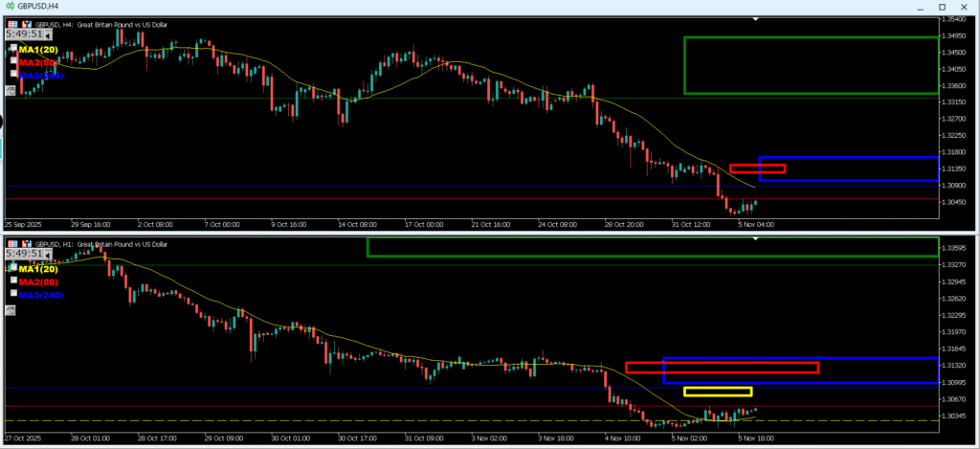Toggle the MA1(20) checkbox in H4 chart
This screenshot has width=980, height=449.
point(14,48)
